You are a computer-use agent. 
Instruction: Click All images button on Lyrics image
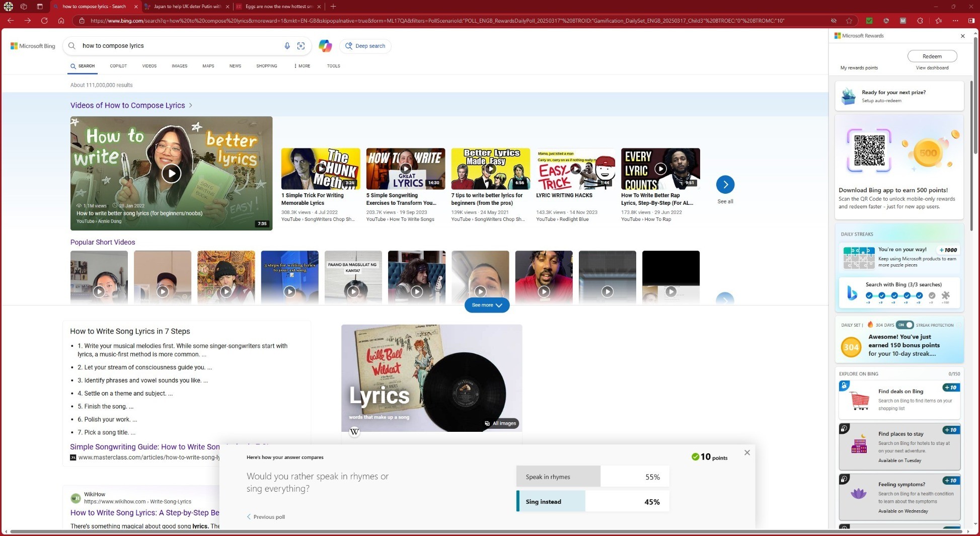(500, 423)
